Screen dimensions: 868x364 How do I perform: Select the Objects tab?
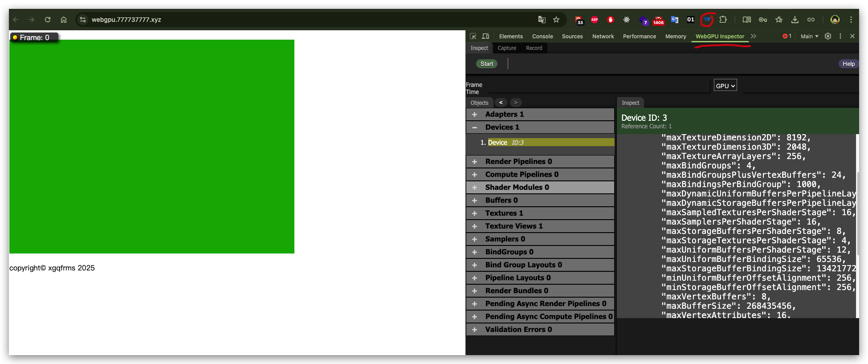480,102
